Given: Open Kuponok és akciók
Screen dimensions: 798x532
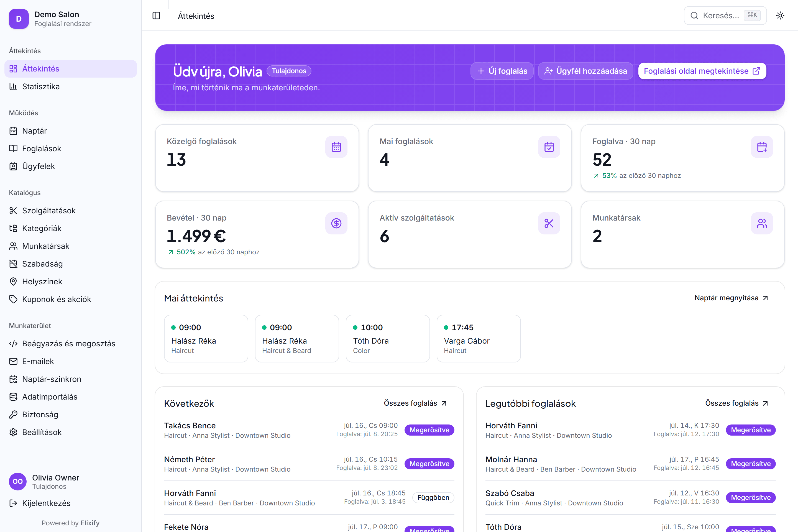Looking at the screenshot, I should (x=71, y=299).
